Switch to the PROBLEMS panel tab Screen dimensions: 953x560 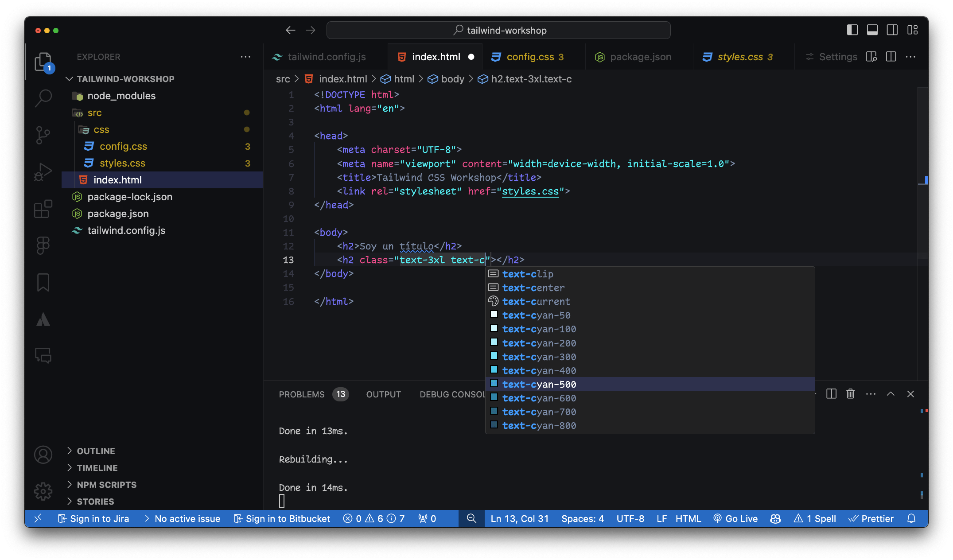(302, 394)
